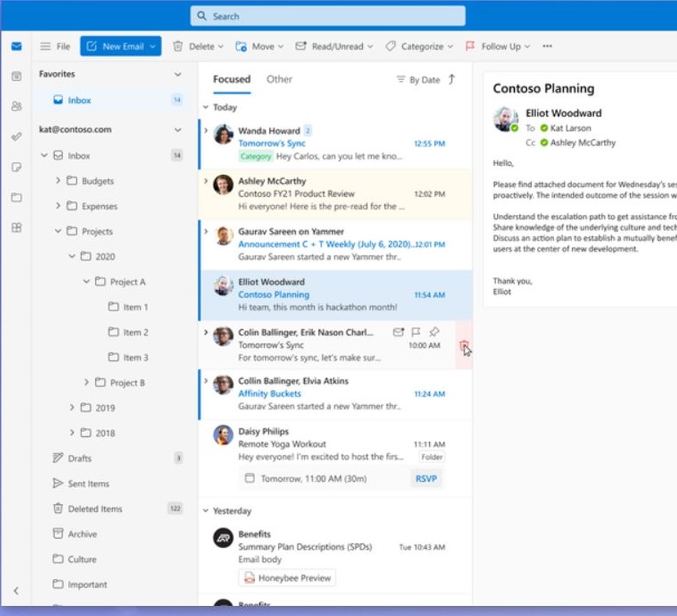The width and height of the screenshot is (677, 616).
Task: Open the Apps grid icon in left rail
Action: tap(16, 228)
